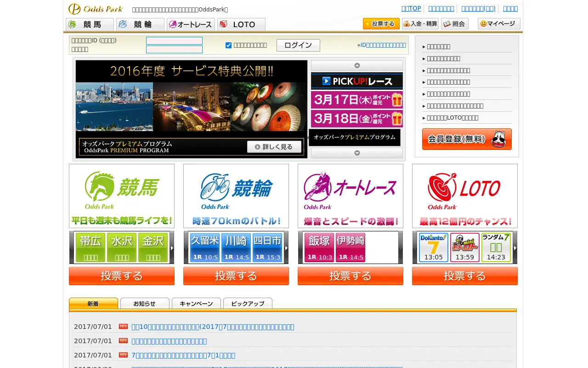Select the 3月18日(金) point banner
The width and height of the screenshot is (588, 368).
[x=357, y=118]
